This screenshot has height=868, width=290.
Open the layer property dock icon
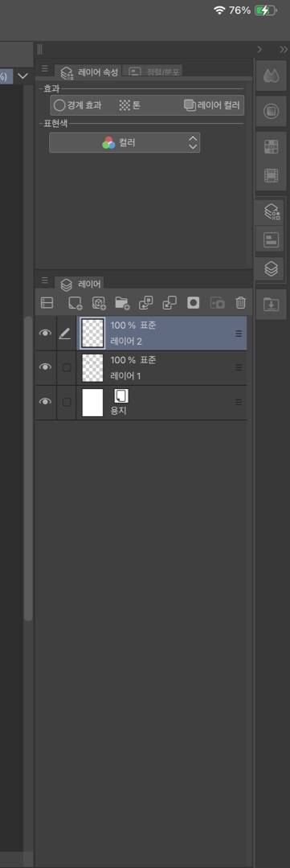272,211
